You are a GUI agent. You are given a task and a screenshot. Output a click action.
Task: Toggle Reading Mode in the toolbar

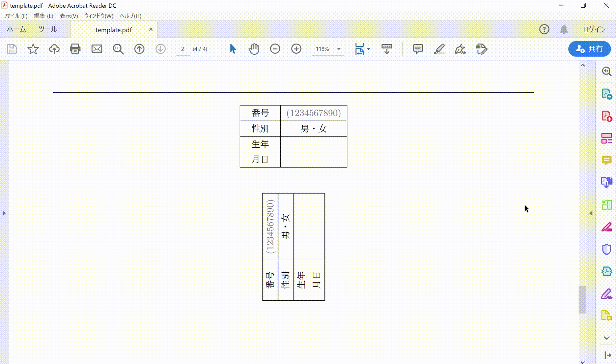click(x=386, y=49)
